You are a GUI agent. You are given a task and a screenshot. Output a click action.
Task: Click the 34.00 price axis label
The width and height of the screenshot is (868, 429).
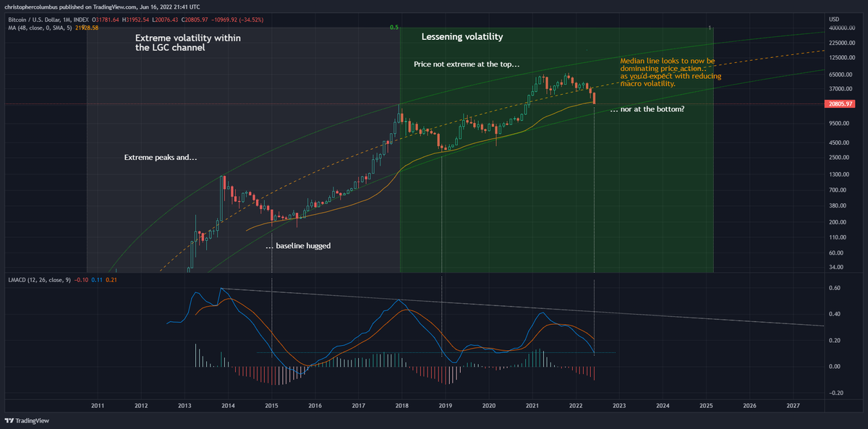click(x=835, y=268)
